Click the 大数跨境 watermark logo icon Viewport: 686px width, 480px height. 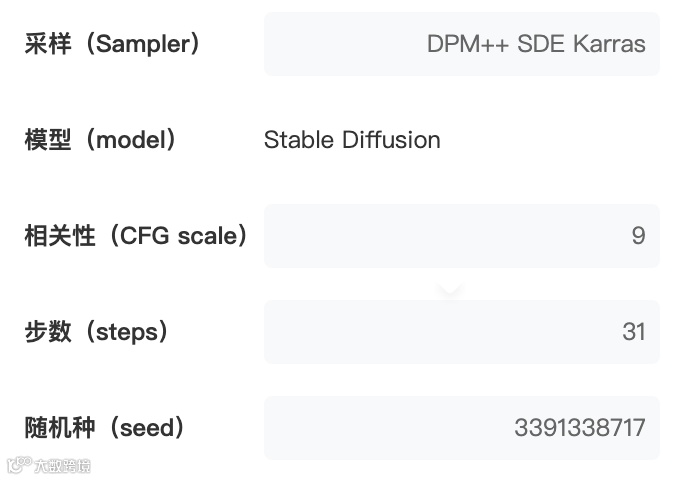pyautogui.click(x=19, y=465)
